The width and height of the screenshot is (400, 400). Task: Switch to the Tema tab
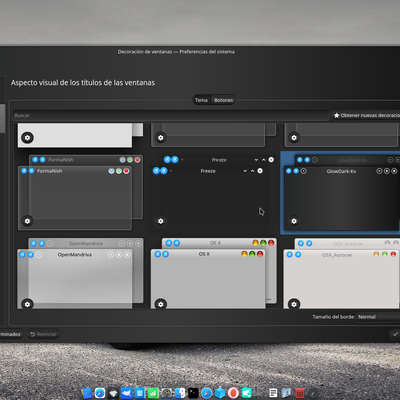coord(201,100)
